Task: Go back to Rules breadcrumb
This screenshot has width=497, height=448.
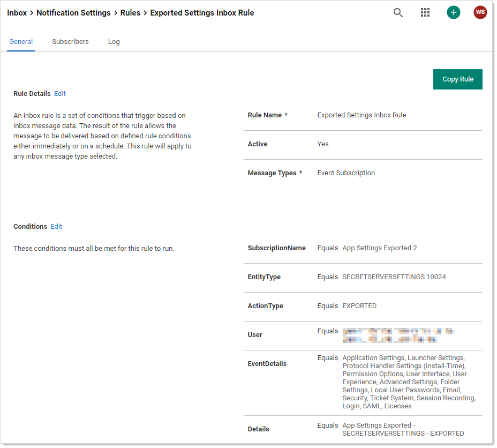Action: click(x=130, y=13)
